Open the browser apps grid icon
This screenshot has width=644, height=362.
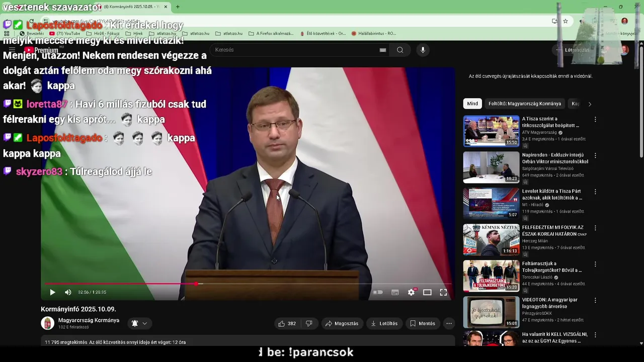[x=7, y=34]
